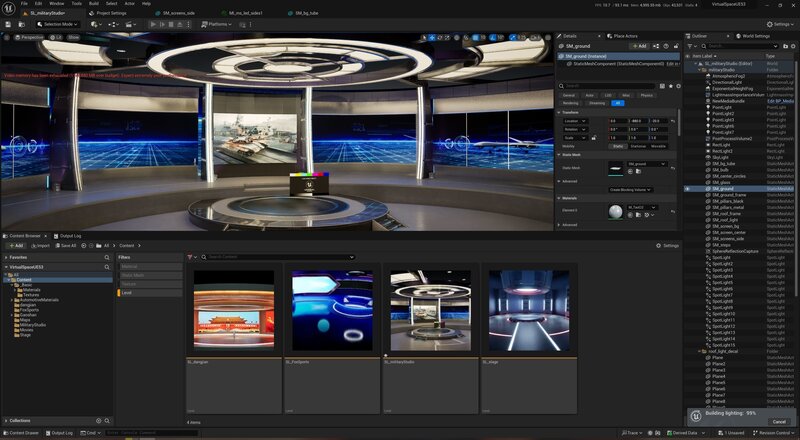Click the content filter funnel icon

click(x=191, y=257)
